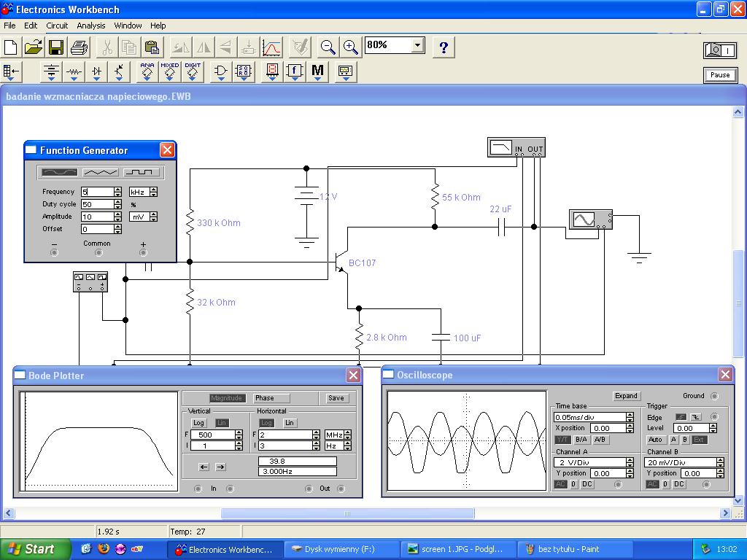This screenshot has width=747, height=560.
Task: Open the Diodes parts bin
Action: tap(97, 72)
